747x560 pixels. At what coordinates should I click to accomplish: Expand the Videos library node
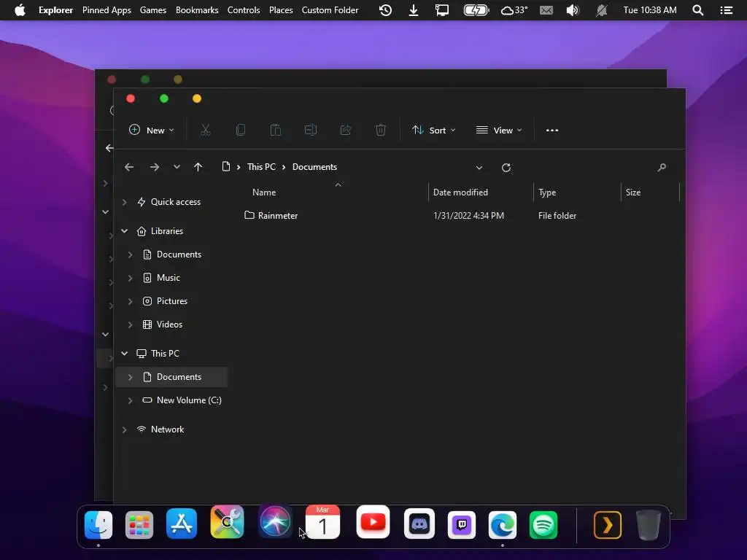tap(130, 324)
